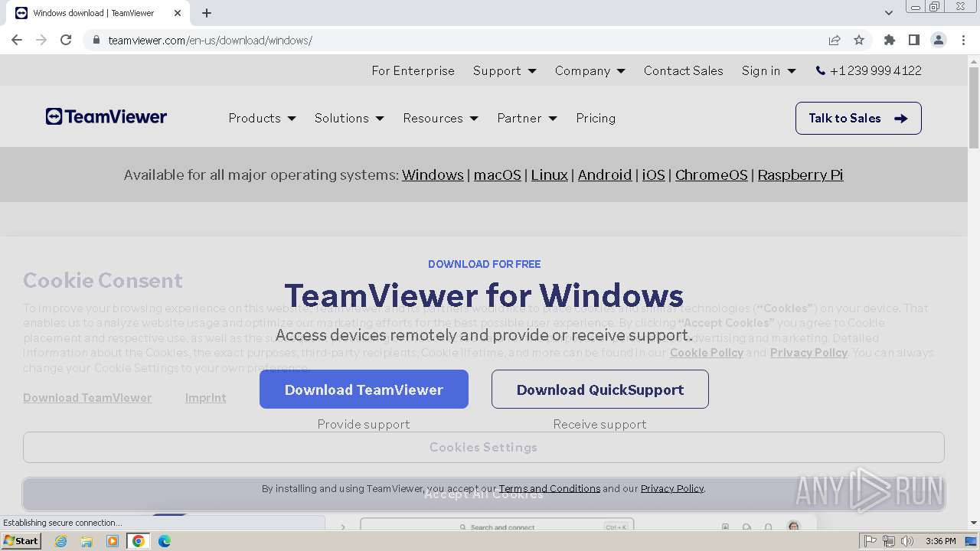
Task: Expand Products menu
Action: [262, 118]
